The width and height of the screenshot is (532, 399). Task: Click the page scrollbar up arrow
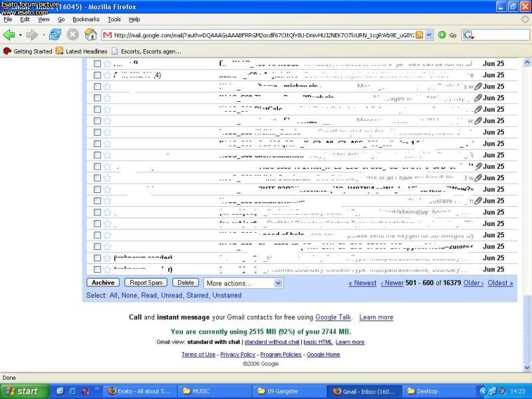pyautogui.click(x=527, y=62)
